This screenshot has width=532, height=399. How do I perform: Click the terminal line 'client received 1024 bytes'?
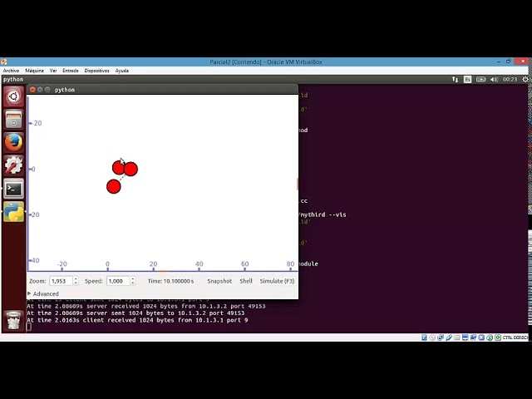pyautogui.click(x=137, y=320)
